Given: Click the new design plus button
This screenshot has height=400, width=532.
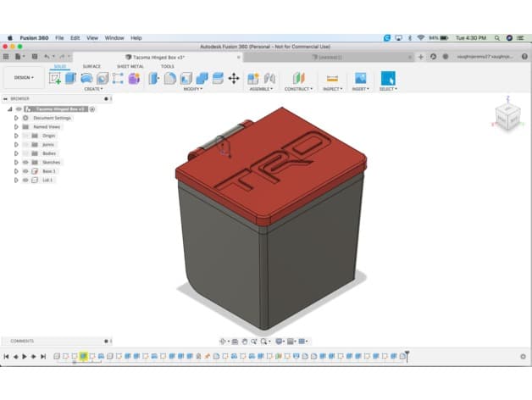Looking at the screenshot, I should [421, 57].
